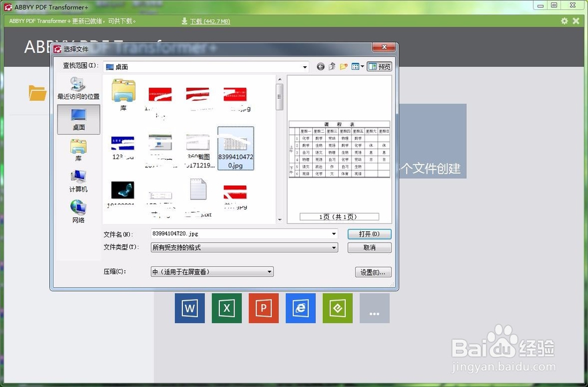Click the yellow open folder icon in main window

[38, 93]
